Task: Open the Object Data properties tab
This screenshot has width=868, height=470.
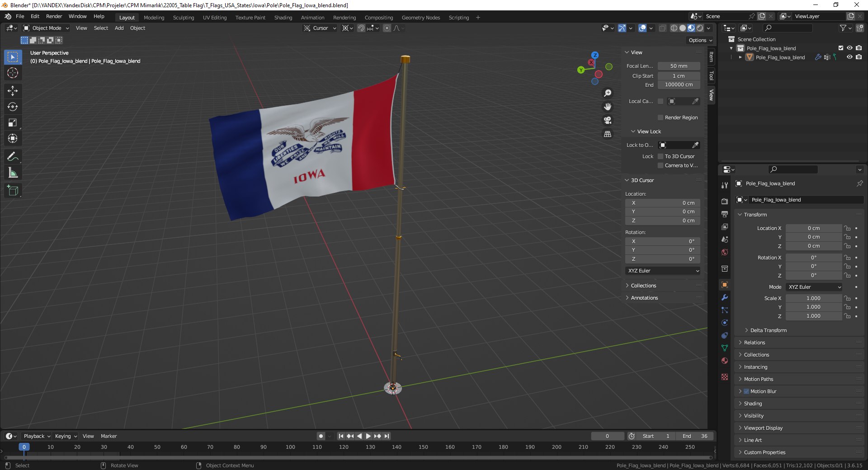Action: click(725, 348)
